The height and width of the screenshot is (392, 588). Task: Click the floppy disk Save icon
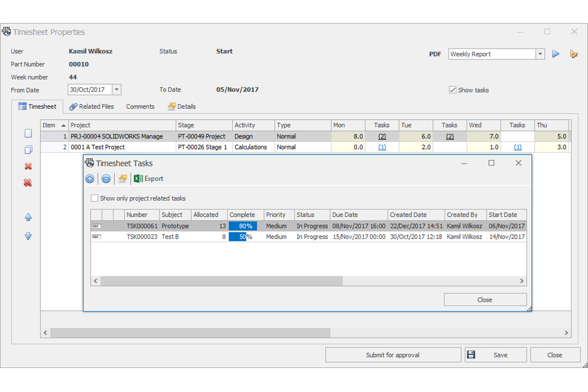(471, 355)
